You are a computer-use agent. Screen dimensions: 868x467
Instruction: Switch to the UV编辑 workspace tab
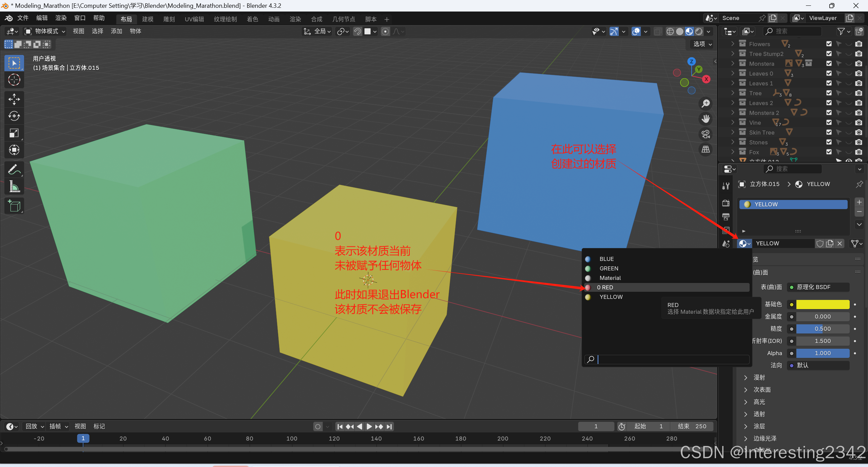coord(194,19)
